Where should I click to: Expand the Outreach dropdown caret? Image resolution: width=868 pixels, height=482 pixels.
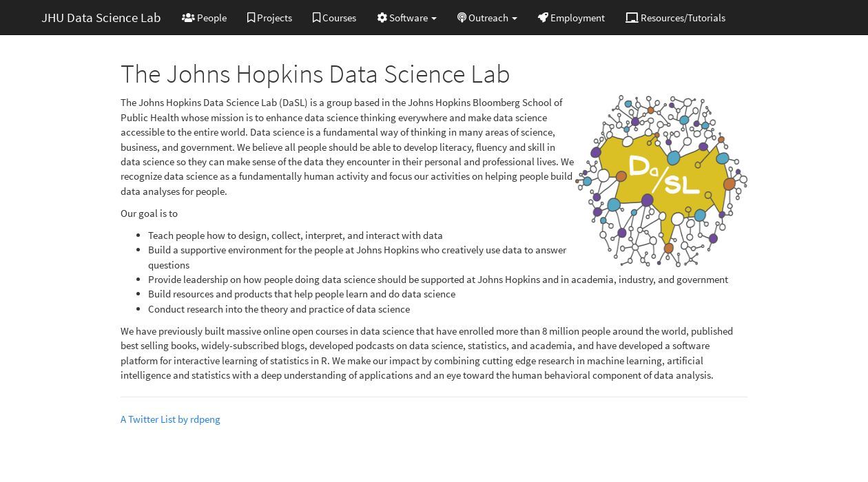point(515,19)
